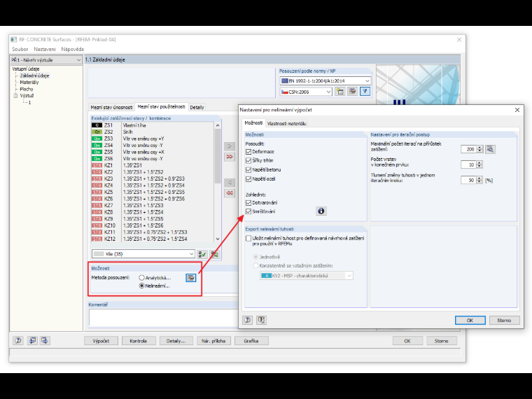This screenshot has width=532, height=399.
Task: Toggle Dotvarování checkbox
Action: (x=248, y=202)
